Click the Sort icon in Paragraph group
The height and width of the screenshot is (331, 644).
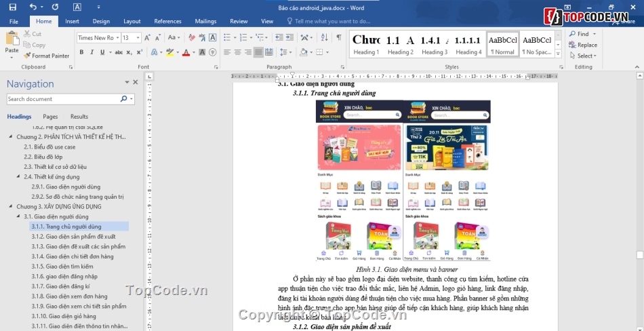pos(323,38)
